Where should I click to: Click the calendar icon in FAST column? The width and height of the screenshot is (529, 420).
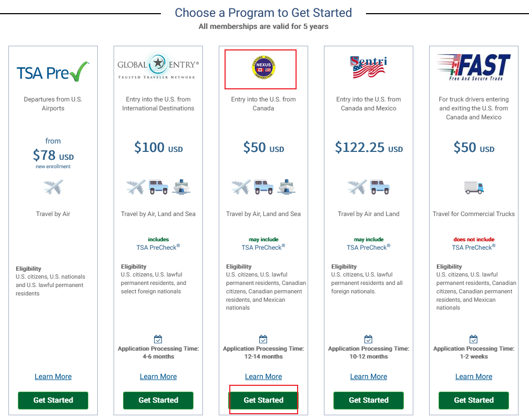[x=474, y=339]
